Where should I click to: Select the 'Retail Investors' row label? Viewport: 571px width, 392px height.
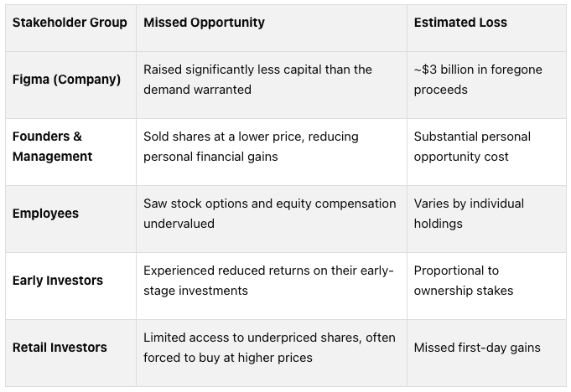(x=60, y=348)
